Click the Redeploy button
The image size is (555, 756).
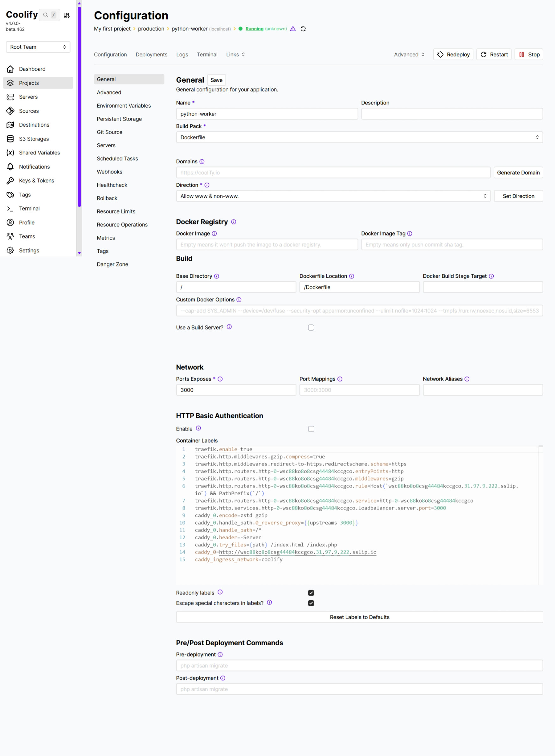tap(453, 54)
